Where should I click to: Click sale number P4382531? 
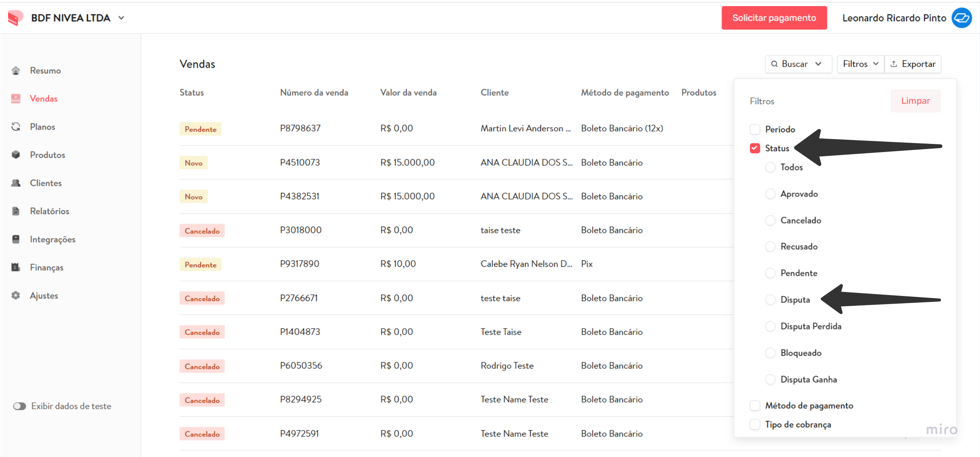click(300, 197)
